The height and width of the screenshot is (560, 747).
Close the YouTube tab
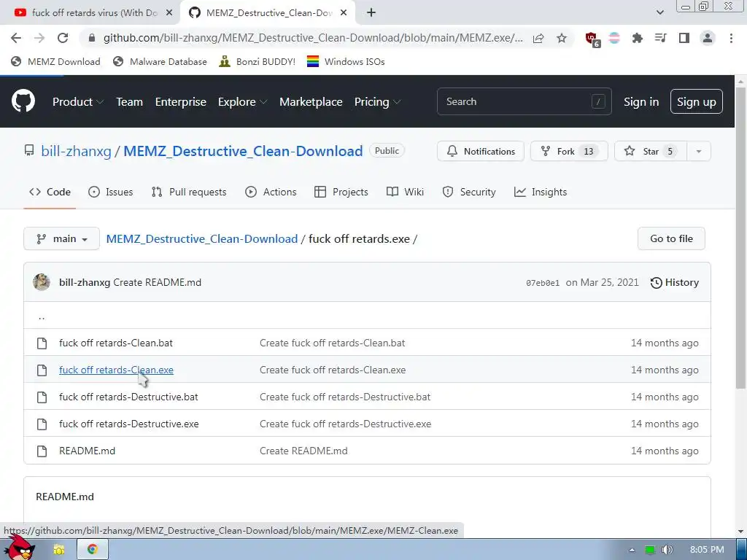pyautogui.click(x=169, y=13)
